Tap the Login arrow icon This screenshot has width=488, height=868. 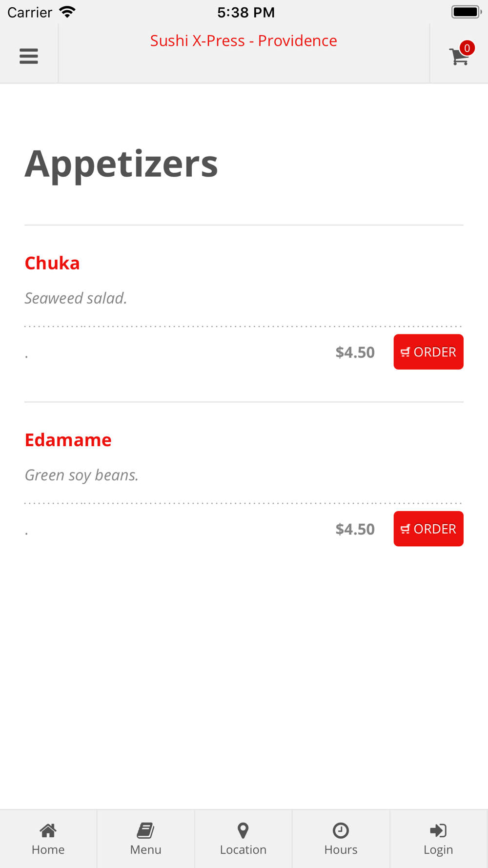tap(438, 830)
